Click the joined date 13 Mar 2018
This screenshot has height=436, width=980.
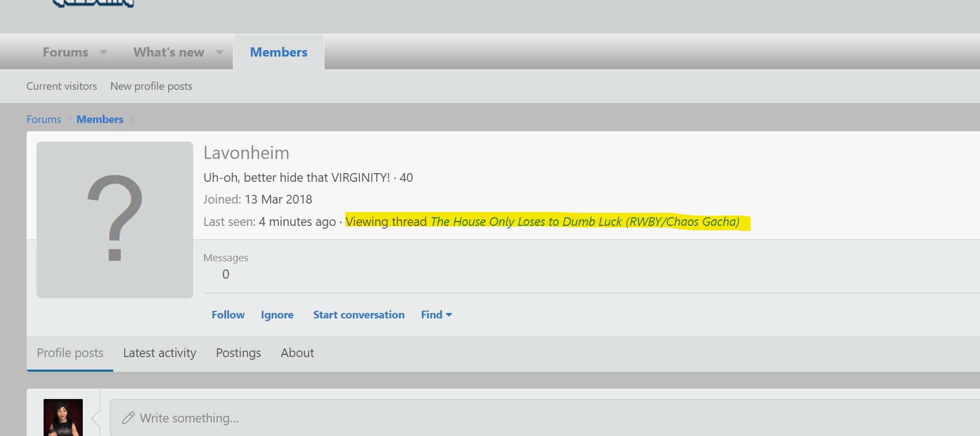pyautogui.click(x=278, y=199)
